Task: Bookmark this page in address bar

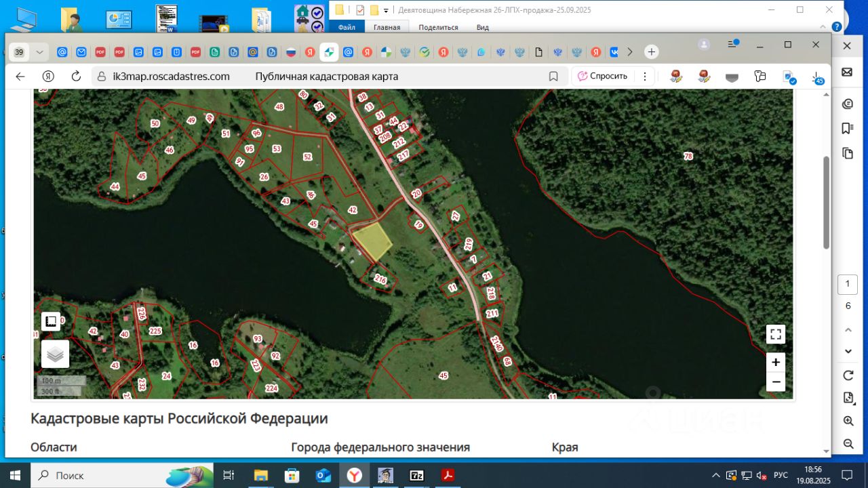Action: point(553,76)
